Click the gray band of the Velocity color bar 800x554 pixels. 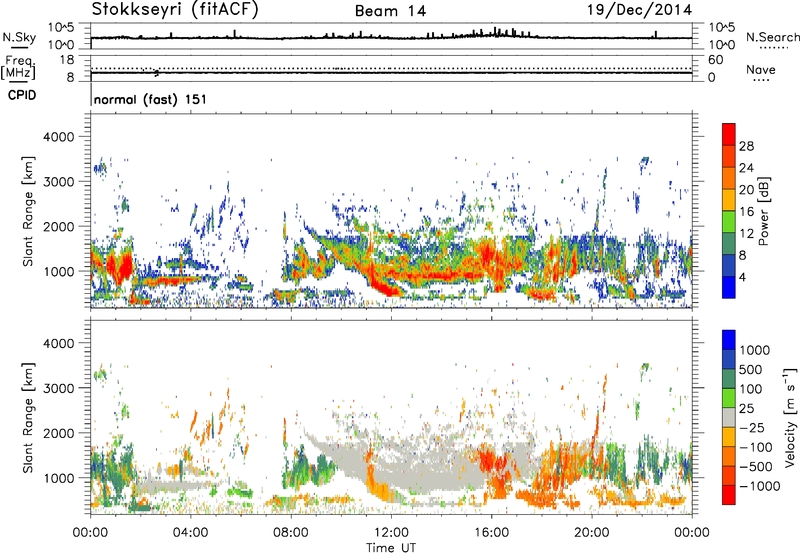click(729, 417)
